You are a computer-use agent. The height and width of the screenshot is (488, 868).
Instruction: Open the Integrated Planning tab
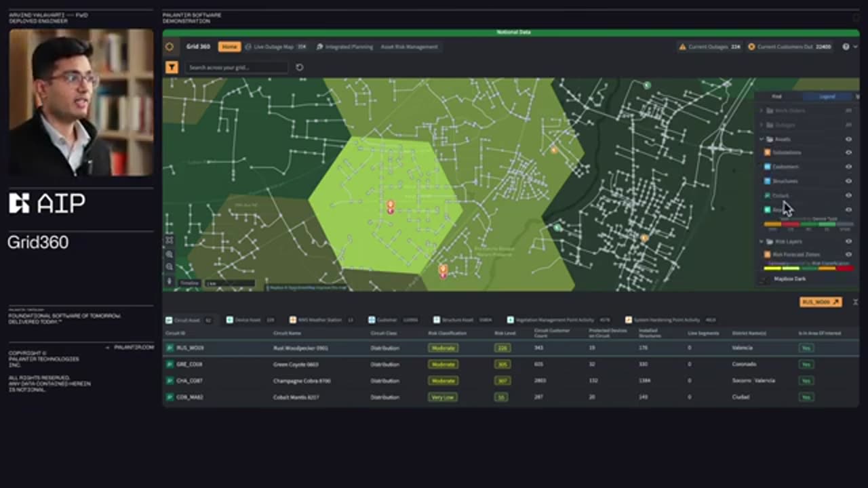pyautogui.click(x=344, y=47)
